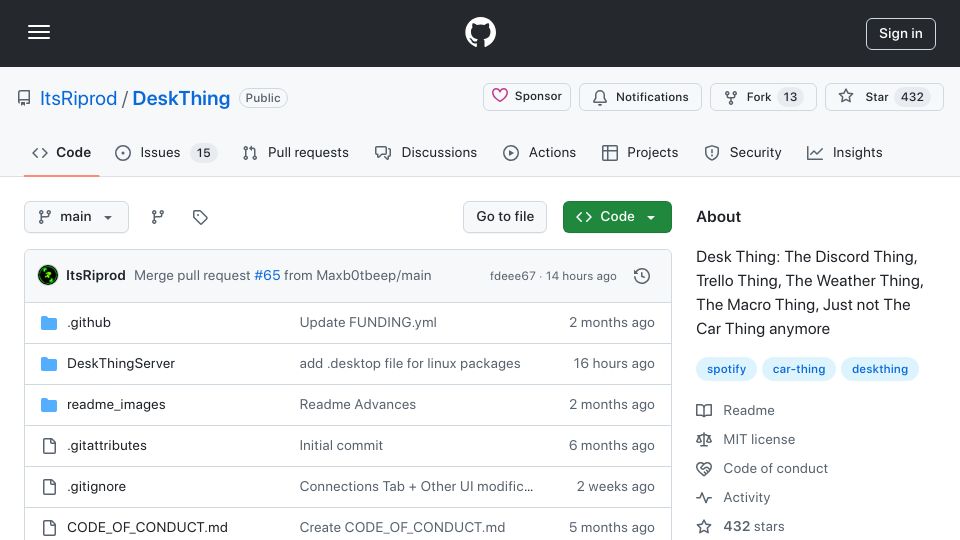Viewport: 960px width, 540px height.
Task: Select the deskthing topic tag
Action: [x=880, y=369]
